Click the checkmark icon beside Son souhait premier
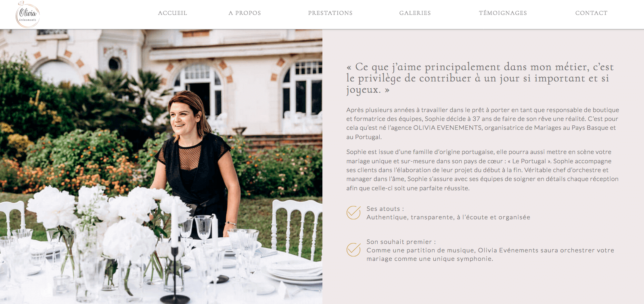Screen dimensions: 644x304 coord(353,250)
